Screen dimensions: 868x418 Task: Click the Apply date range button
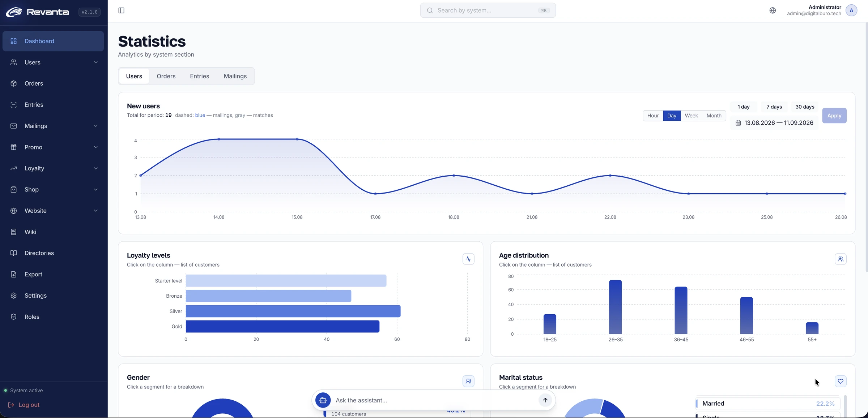tap(834, 116)
